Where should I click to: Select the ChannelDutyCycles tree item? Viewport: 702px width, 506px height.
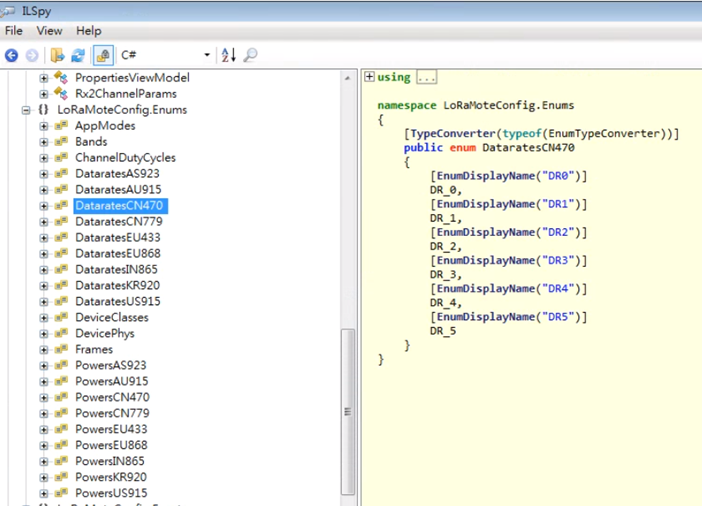[x=125, y=158]
